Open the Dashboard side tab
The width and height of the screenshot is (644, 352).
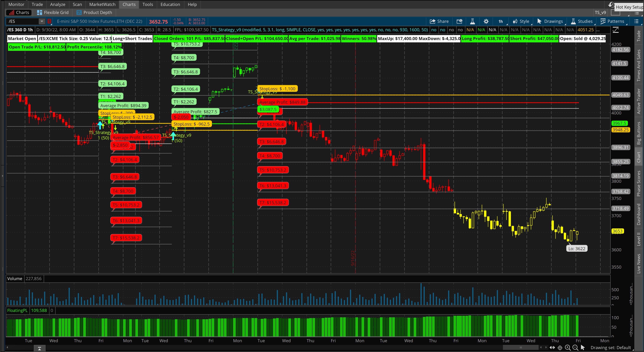coord(638,214)
